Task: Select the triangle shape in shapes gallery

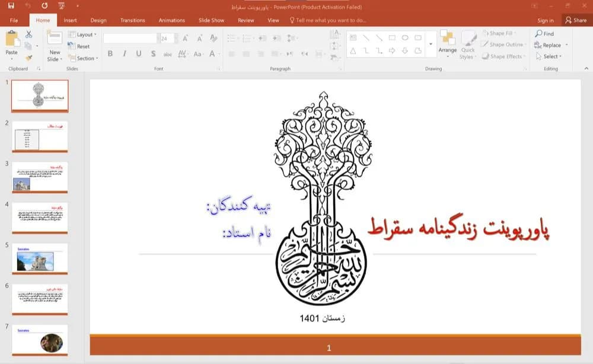Action: coord(353,50)
